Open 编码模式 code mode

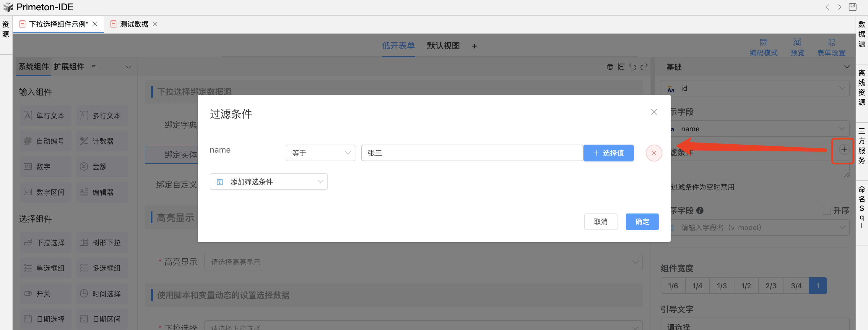763,47
